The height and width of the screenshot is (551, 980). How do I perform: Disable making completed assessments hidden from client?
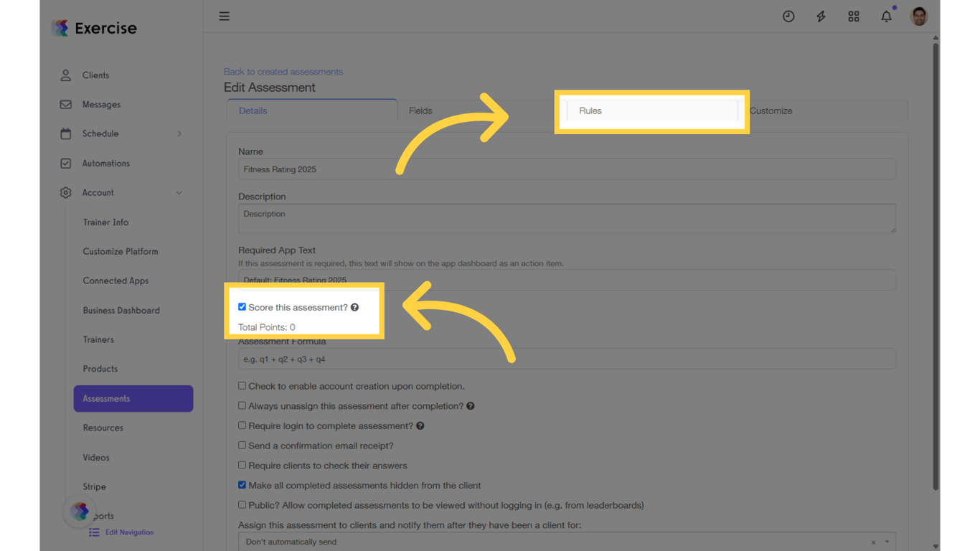[242, 484]
